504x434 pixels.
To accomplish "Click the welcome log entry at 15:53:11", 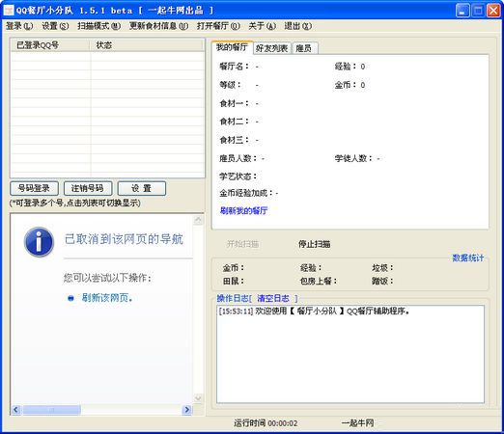I will click(x=314, y=311).
